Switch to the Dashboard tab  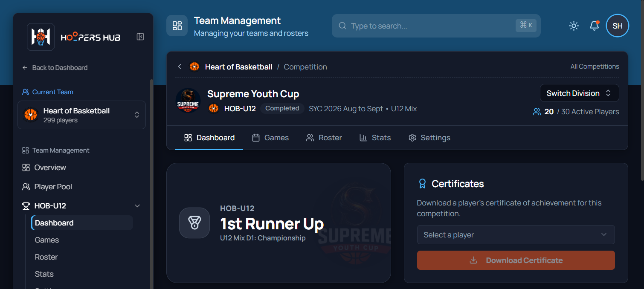(x=209, y=138)
